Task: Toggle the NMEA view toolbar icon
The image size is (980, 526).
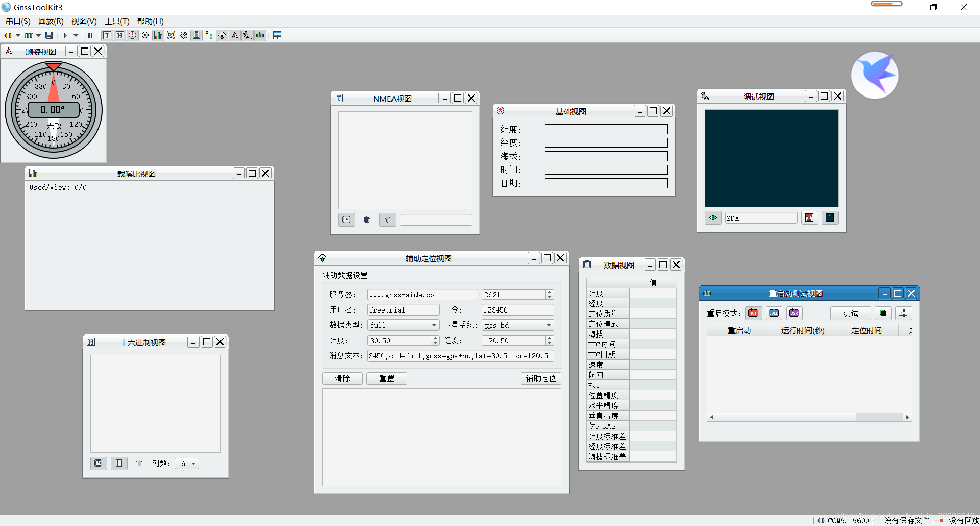Action: (107, 35)
